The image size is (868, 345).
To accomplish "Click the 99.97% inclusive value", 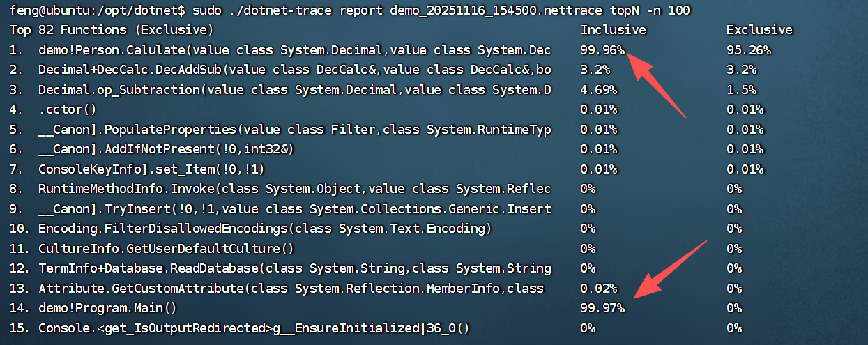I will click(602, 308).
